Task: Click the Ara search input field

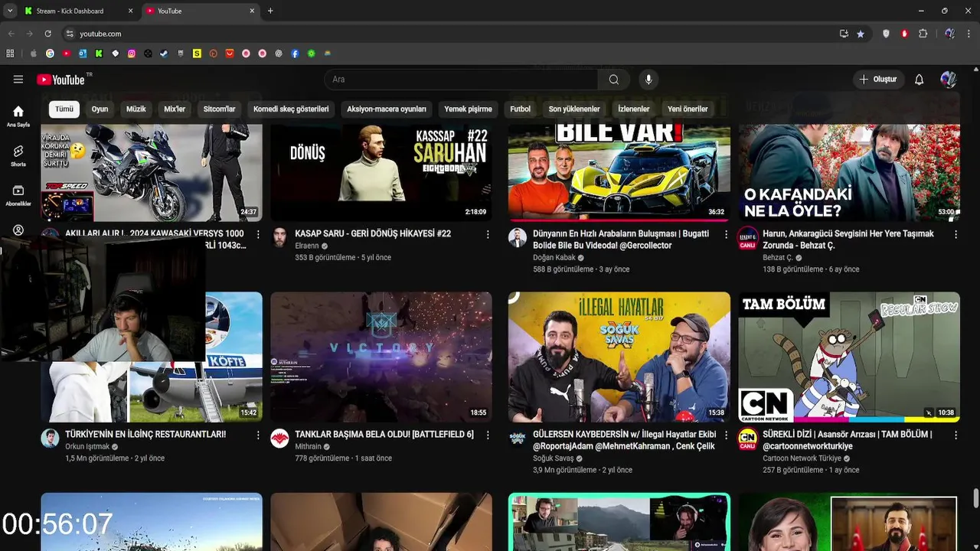Action: click(x=461, y=80)
